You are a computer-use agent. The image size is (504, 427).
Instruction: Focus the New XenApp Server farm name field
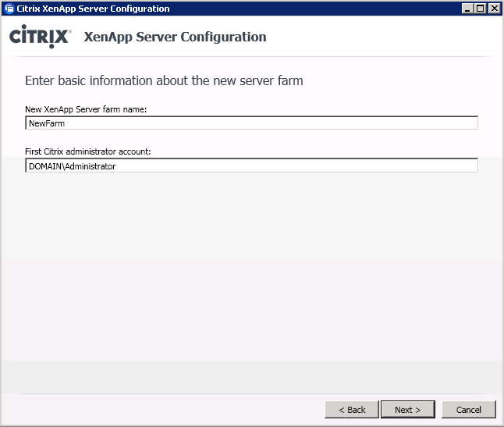pos(251,123)
